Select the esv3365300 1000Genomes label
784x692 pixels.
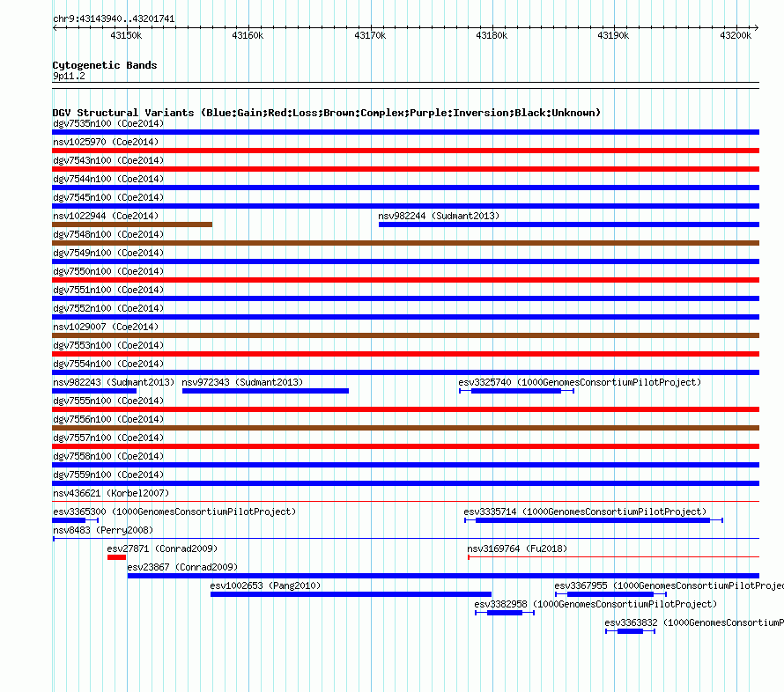(x=174, y=512)
